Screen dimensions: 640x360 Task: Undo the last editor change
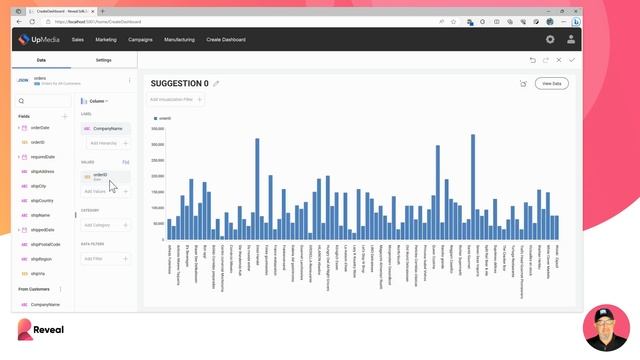click(x=533, y=60)
